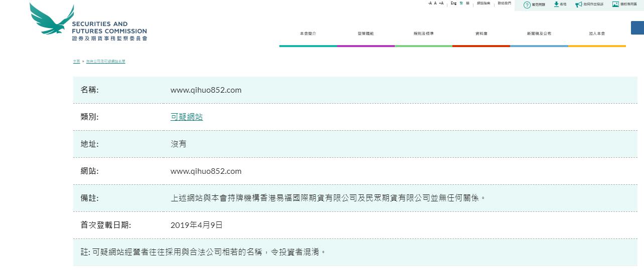Click the blue tab at right edge
This screenshot has width=644, height=270.
pos(637,28)
